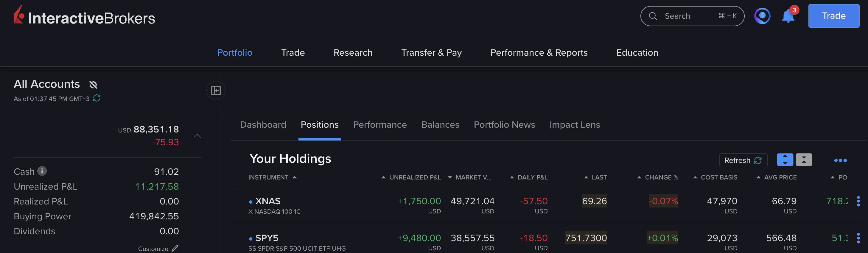Sort by Change % column
Image resolution: width=868 pixels, height=253 pixels.
pyautogui.click(x=657, y=177)
